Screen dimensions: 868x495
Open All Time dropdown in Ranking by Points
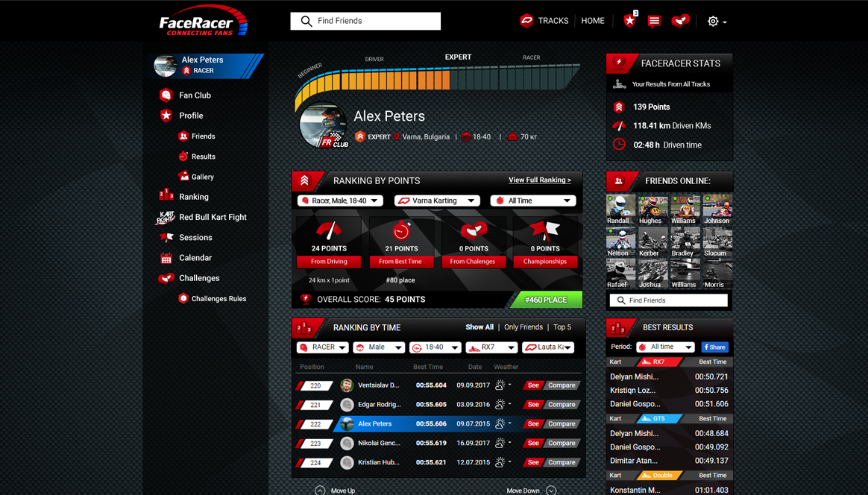(x=533, y=201)
